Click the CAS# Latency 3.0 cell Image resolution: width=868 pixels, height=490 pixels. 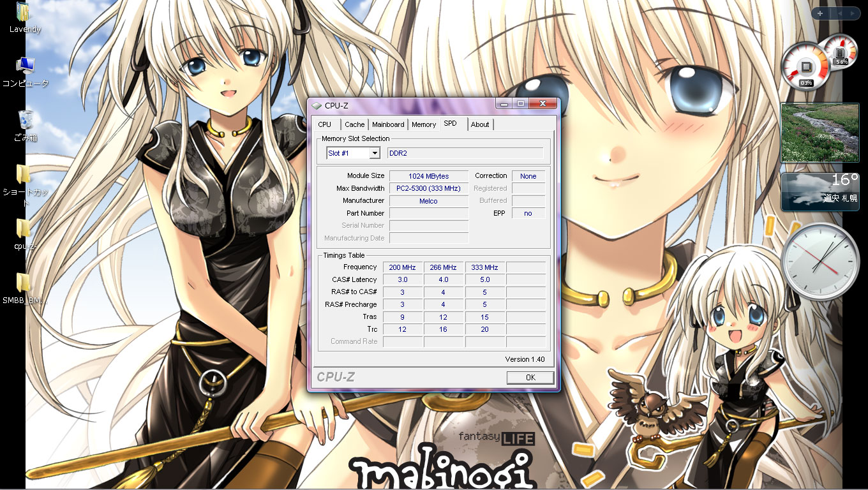click(x=403, y=279)
